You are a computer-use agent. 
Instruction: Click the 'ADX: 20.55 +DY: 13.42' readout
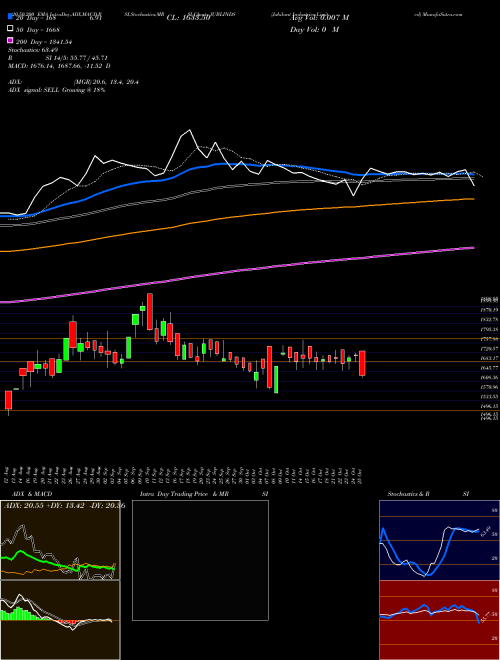pyautogui.click(x=64, y=506)
